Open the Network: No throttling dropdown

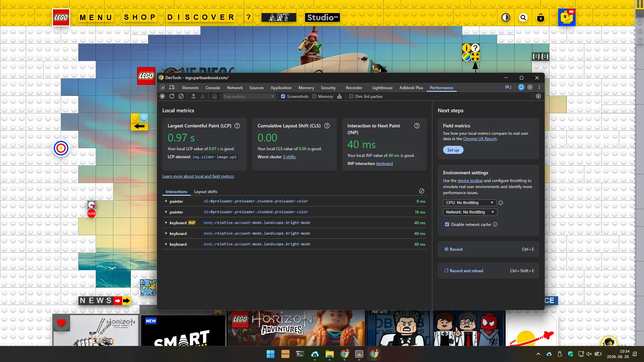(x=470, y=212)
